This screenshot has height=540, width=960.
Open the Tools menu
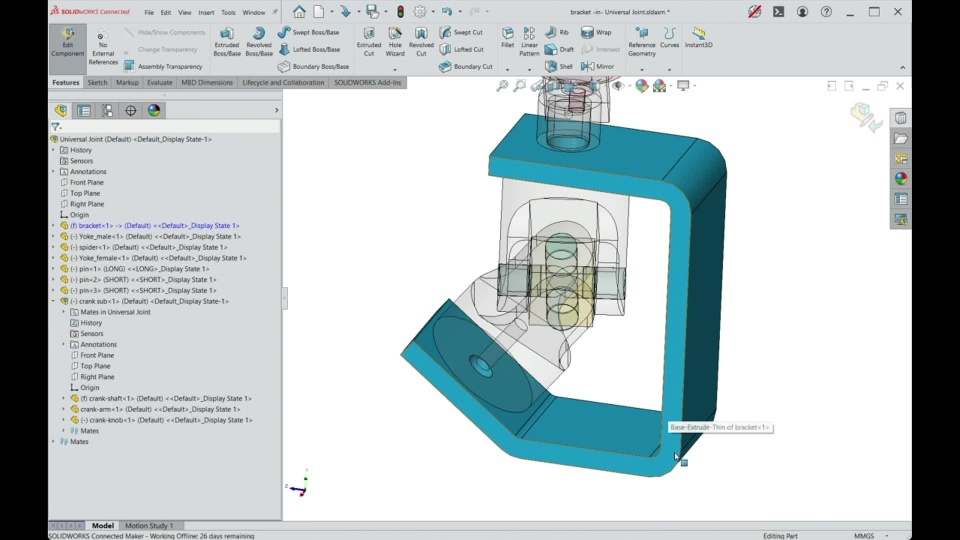[x=228, y=12]
